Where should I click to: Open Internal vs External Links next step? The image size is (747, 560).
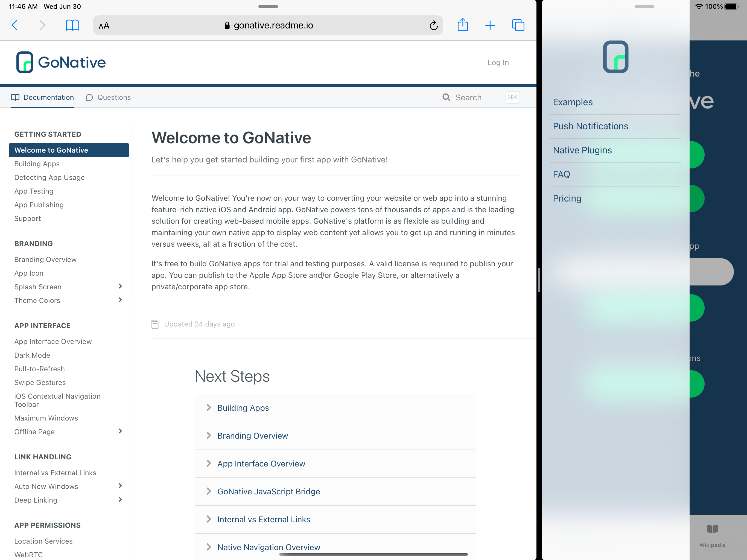coord(335,520)
